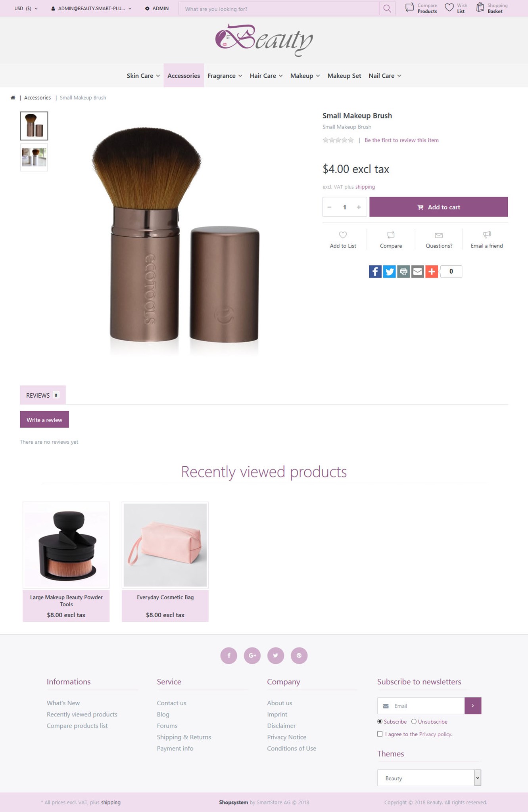This screenshot has height=812, width=528.
Task: Click the search magnifier icon
Action: pyautogui.click(x=387, y=8)
